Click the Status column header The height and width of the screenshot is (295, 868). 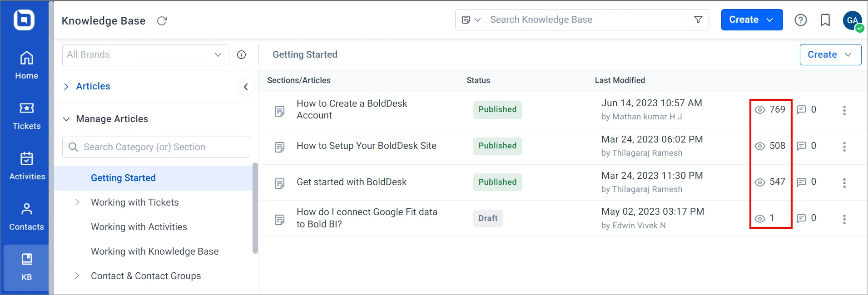pyautogui.click(x=478, y=80)
